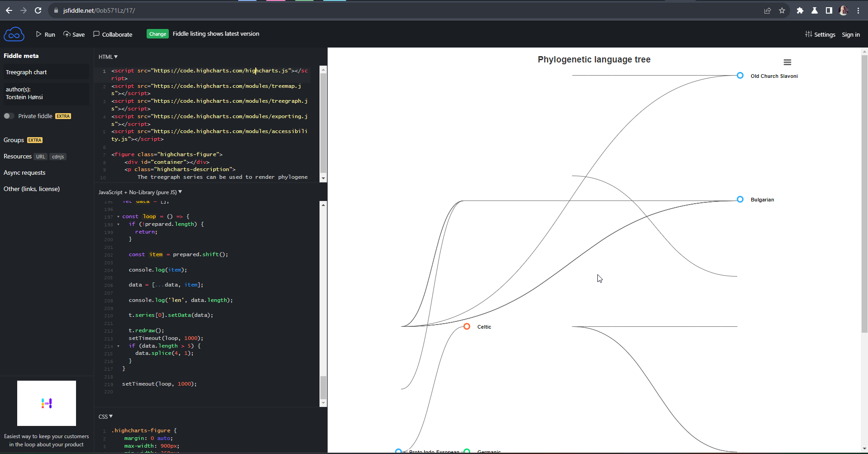The height and width of the screenshot is (454, 868).
Task: Open JSFiddle Settings
Action: pos(820,34)
